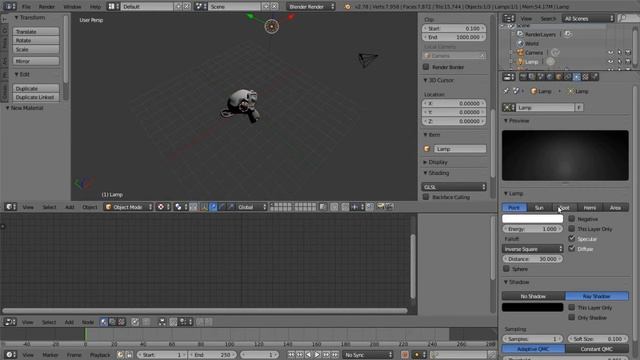This screenshot has height=360, width=640.
Task: Play the animation forward
Action: pos(317,355)
